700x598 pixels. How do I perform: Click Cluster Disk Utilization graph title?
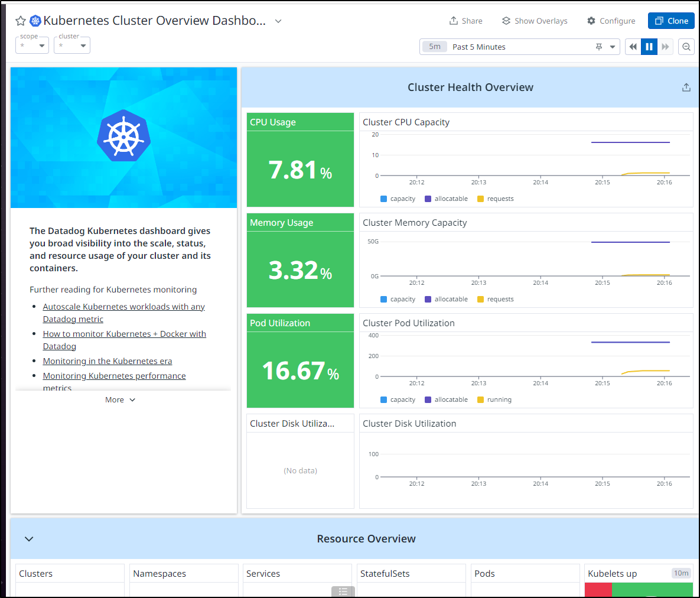409,424
